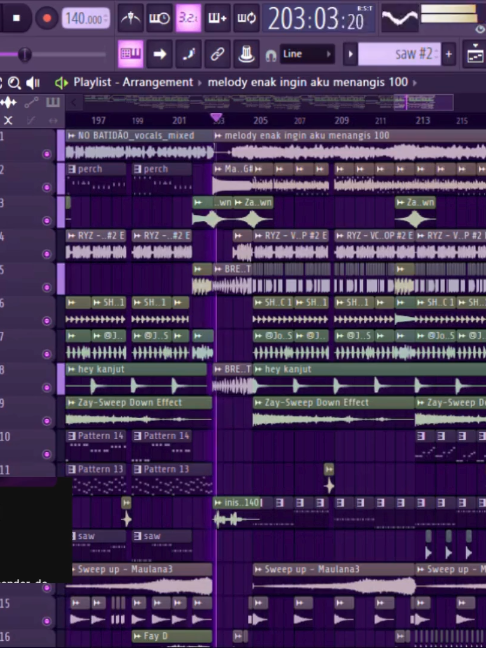Select the saw #2 pattern selector
This screenshot has height=648, width=486.
point(399,54)
